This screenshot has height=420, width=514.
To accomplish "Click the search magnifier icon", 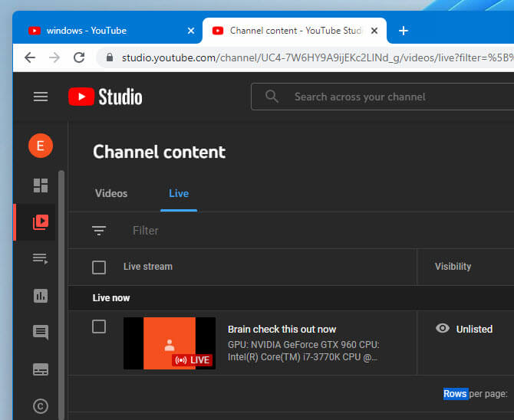I will 272,97.
